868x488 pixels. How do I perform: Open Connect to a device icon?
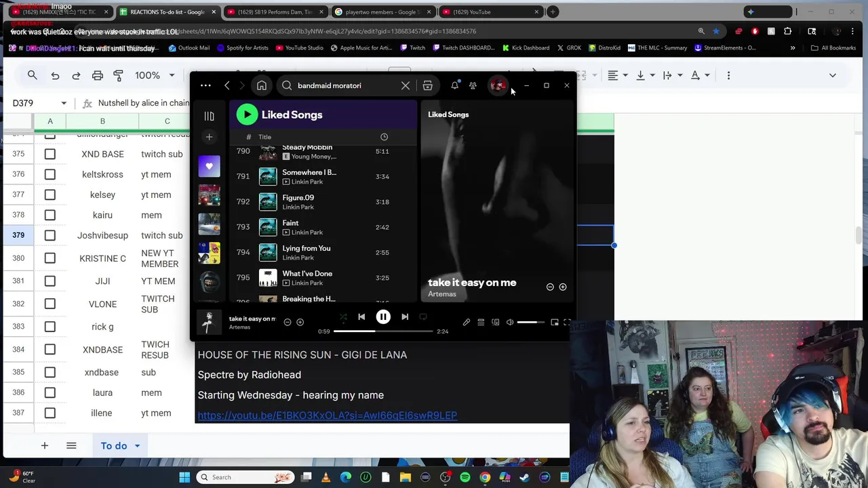click(495, 323)
